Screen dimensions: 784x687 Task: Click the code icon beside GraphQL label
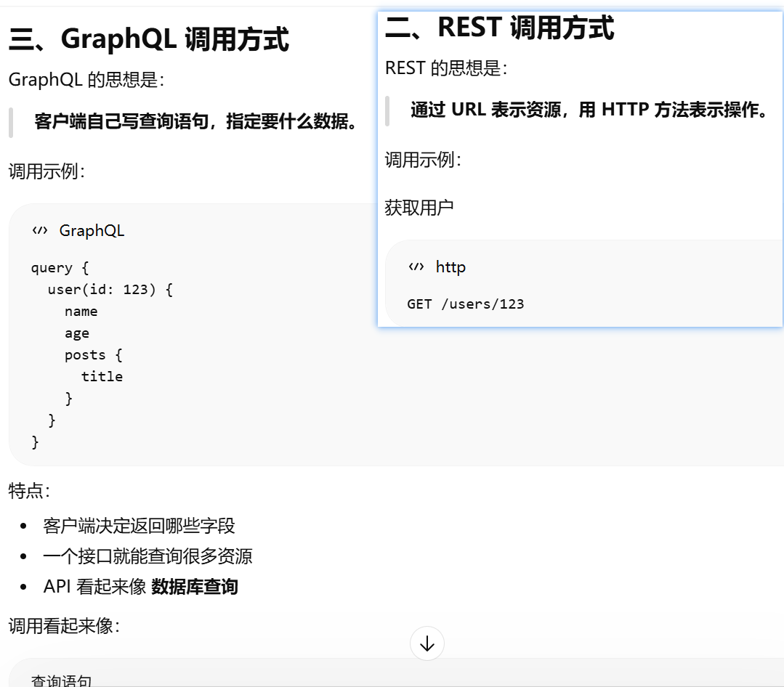[40, 230]
